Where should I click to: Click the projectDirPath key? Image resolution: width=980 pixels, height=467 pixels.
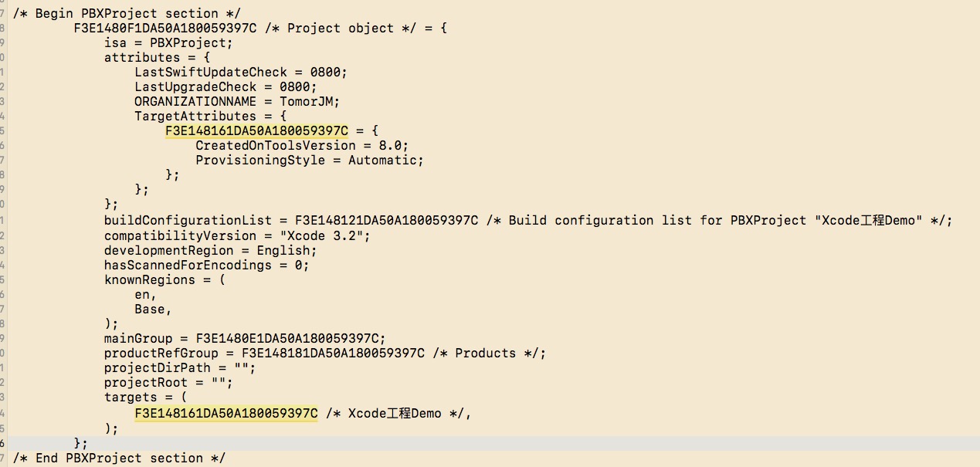161,368
